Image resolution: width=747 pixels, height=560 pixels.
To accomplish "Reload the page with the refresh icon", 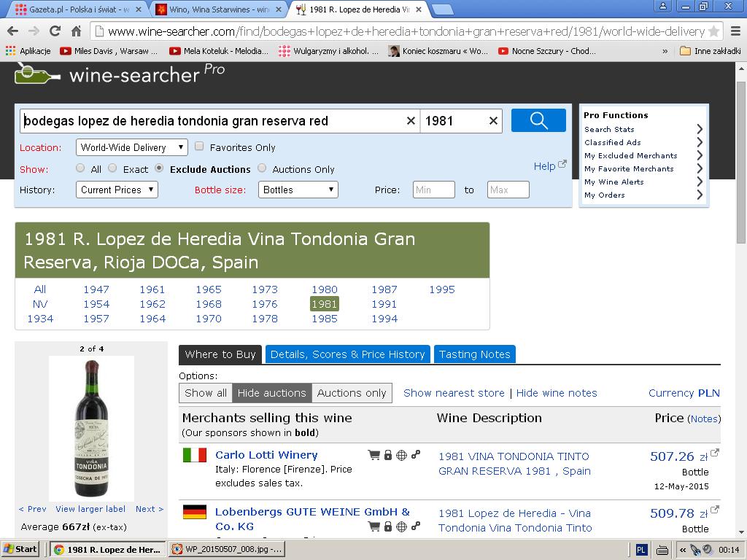I will [x=55, y=31].
